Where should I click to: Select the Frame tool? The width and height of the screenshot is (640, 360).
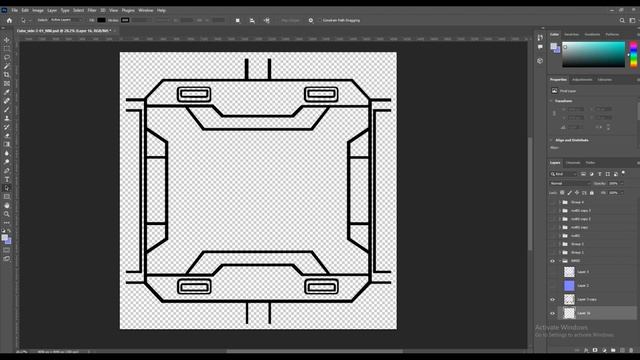7,83
